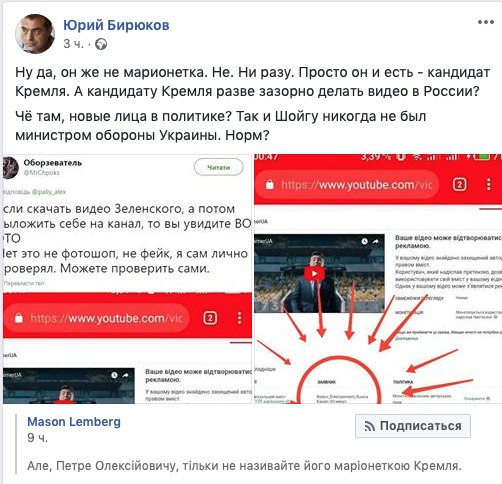Click the youtube.com address field in right screenshot
The image size is (502, 484).
point(347,185)
